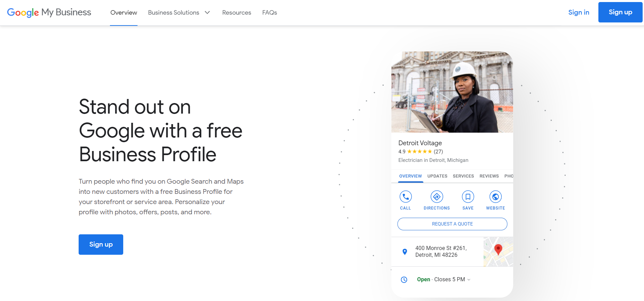Click the Google My Business logo
The height and width of the screenshot is (301, 644).
click(49, 13)
